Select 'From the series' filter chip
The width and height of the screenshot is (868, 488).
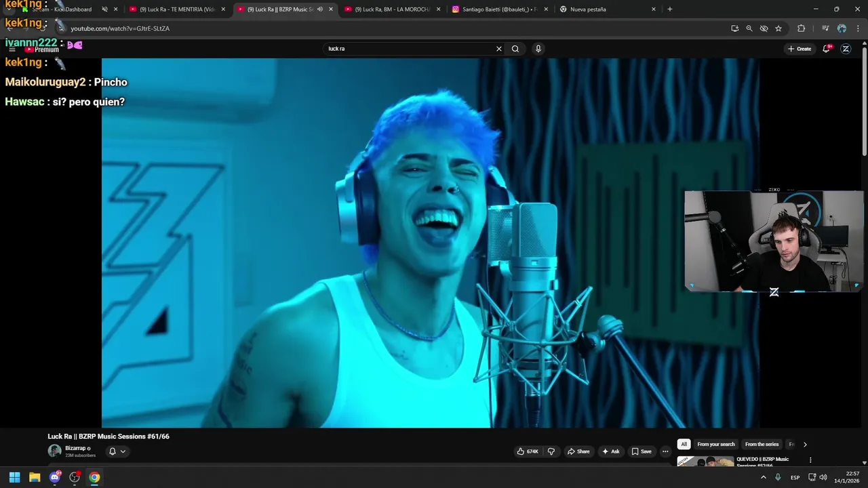coord(762,445)
